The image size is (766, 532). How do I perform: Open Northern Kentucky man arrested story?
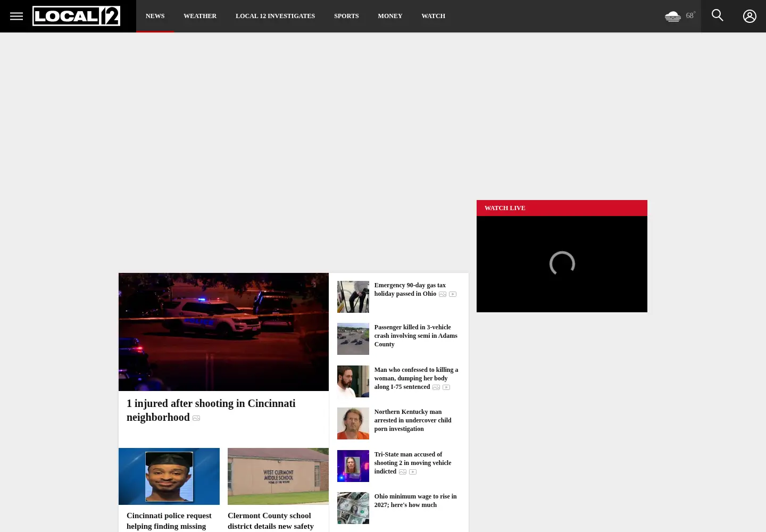(413, 420)
